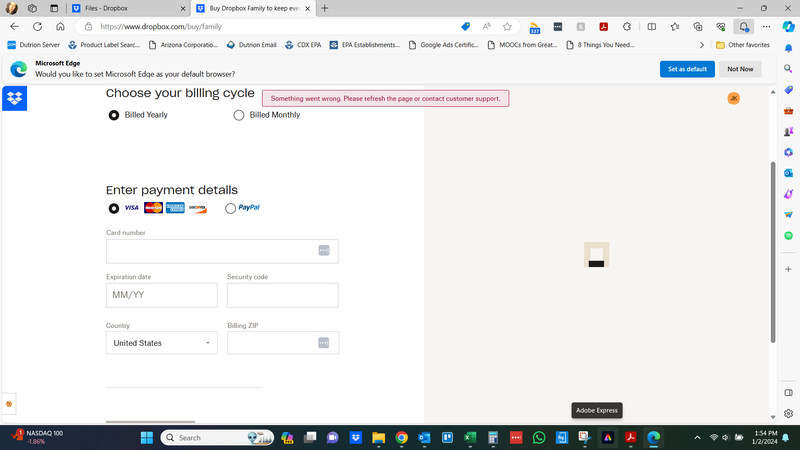The image size is (800, 450).
Task: Open WhatsApp from the taskbar
Action: point(539,438)
